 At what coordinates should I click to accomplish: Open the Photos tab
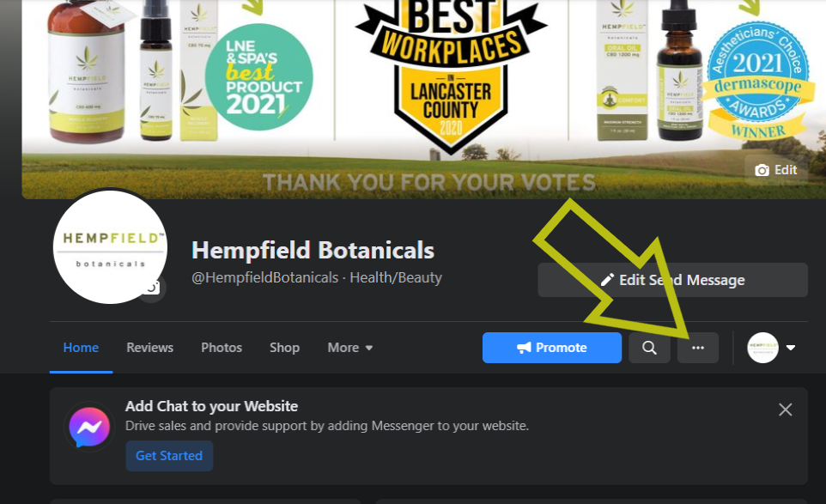[x=222, y=348]
